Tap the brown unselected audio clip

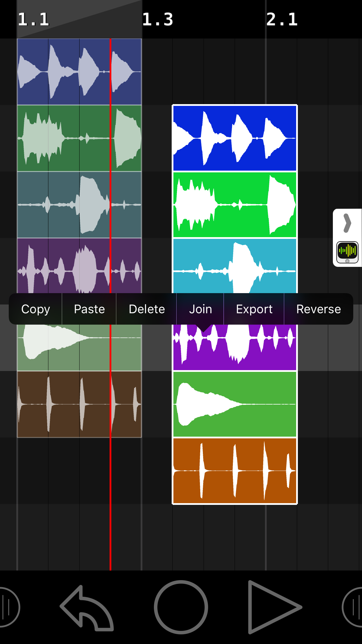point(79,404)
